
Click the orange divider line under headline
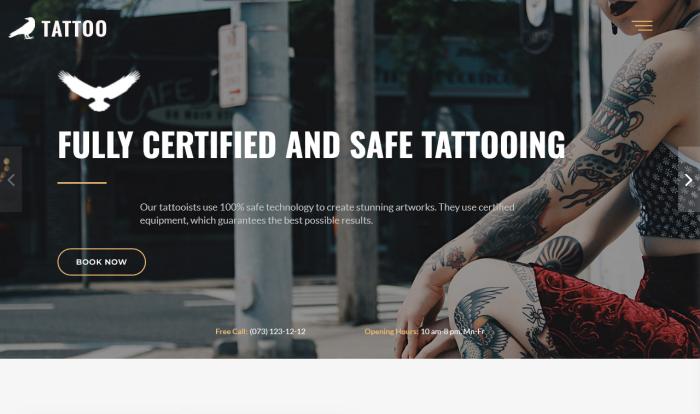click(x=82, y=183)
